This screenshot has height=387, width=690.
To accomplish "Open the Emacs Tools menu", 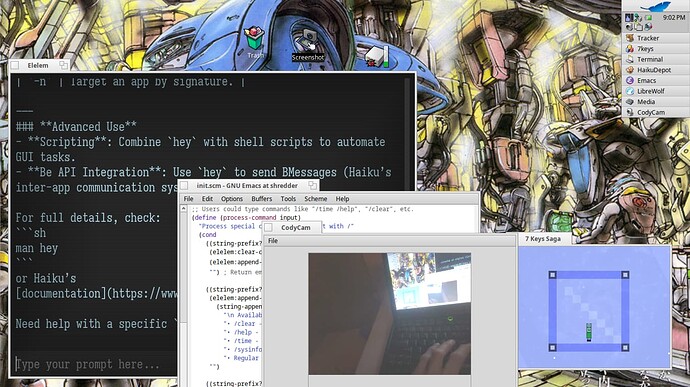I will pyautogui.click(x=288, y=199).
